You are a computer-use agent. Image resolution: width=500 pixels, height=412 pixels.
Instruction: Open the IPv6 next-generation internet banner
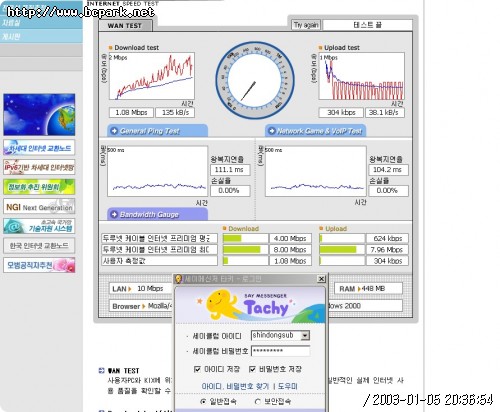(x=39, y=167)
